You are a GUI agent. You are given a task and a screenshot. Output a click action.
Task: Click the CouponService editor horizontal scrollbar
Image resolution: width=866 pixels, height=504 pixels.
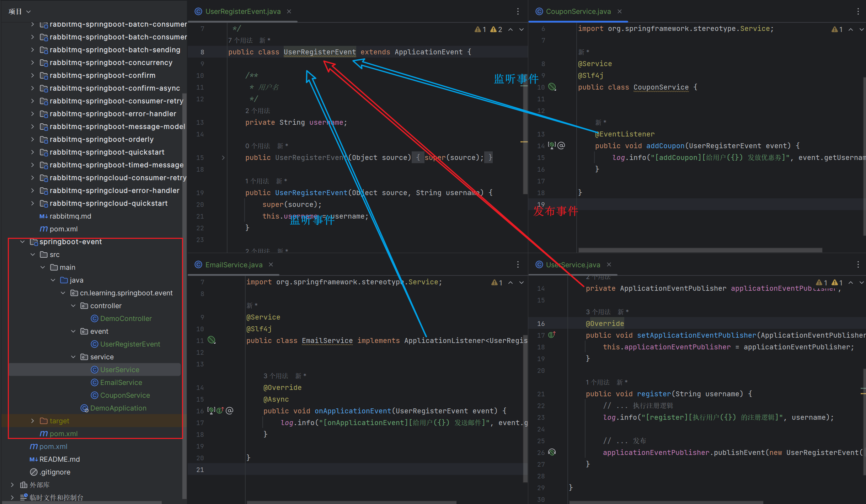[x=700, y=250]
